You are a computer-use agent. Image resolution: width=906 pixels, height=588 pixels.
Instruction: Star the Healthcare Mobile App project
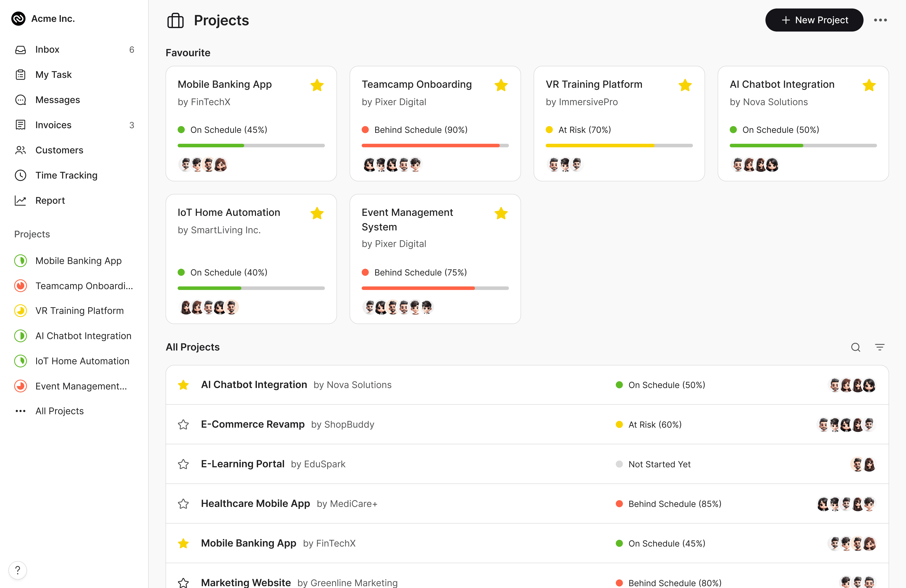[183, 503]
